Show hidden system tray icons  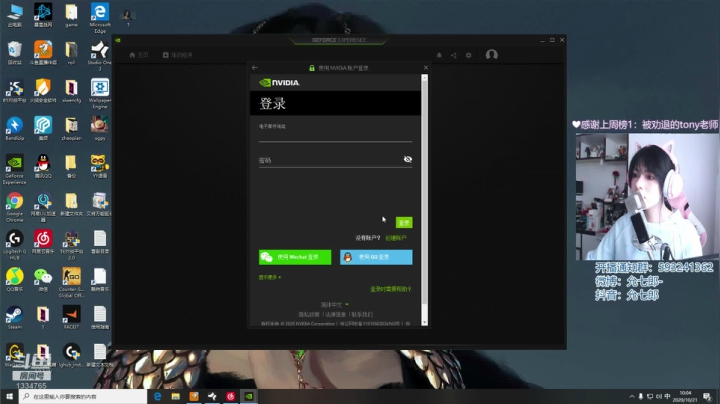pyautogui.click(x=632, y=396)
